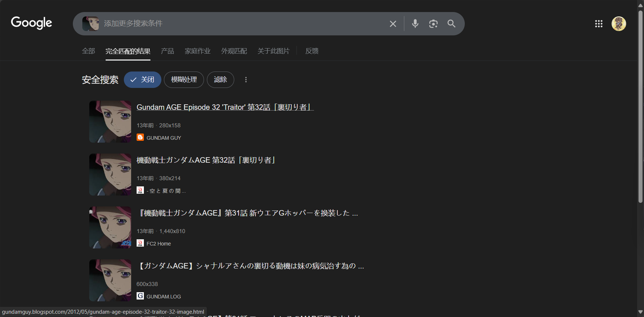
Task: Click the page scroll up arrow
Action: point(640,5)
